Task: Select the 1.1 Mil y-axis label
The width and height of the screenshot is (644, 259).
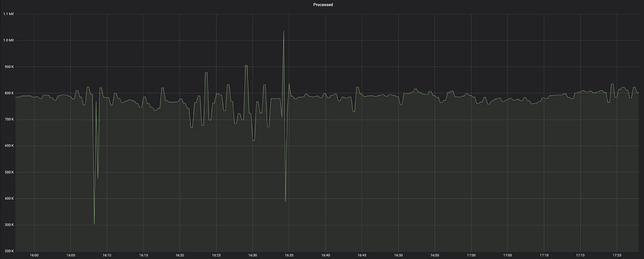Action: tap(8, 14)
